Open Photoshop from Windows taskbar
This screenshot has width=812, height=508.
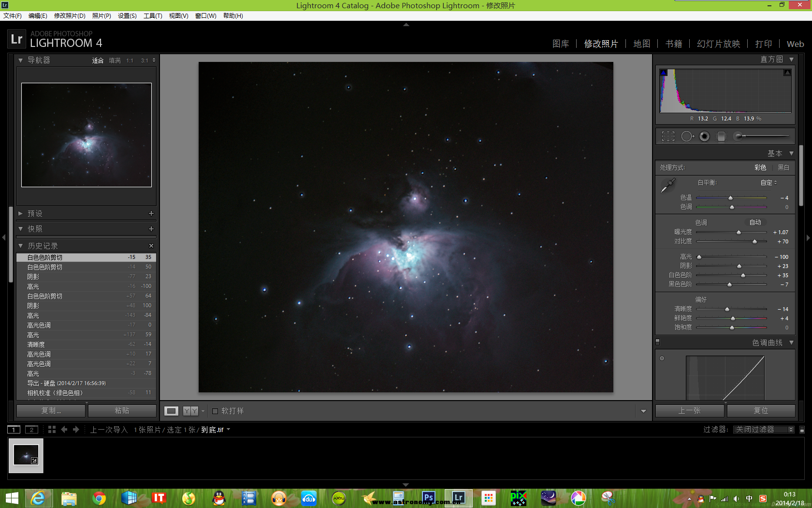click(428, 497)
